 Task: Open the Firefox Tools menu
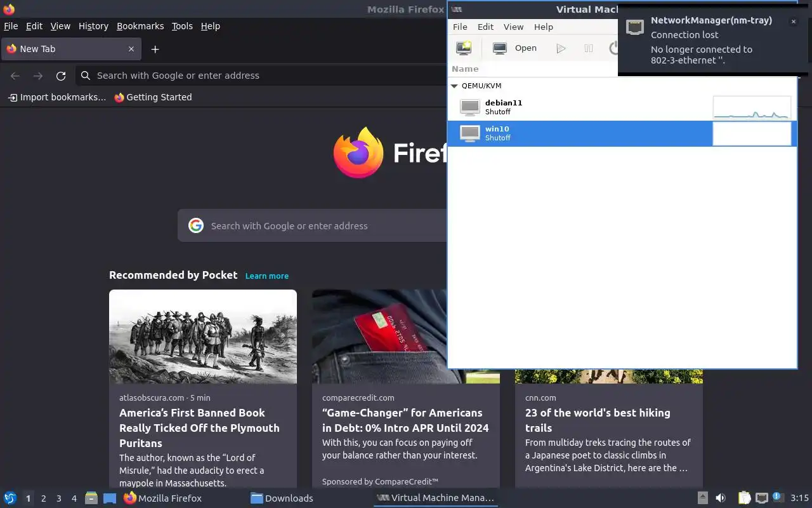(x=182, y=26)
